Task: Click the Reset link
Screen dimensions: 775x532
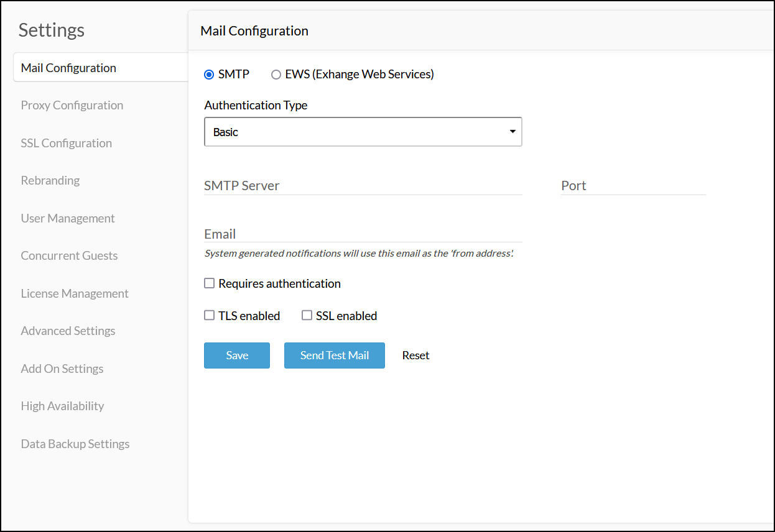Action: tap(415, 355)
